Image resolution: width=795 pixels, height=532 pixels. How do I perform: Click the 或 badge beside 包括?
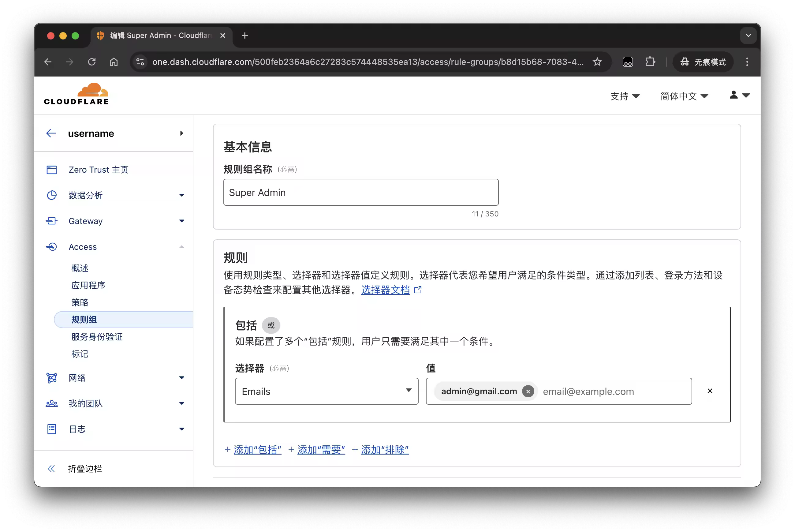click(271, 325)
